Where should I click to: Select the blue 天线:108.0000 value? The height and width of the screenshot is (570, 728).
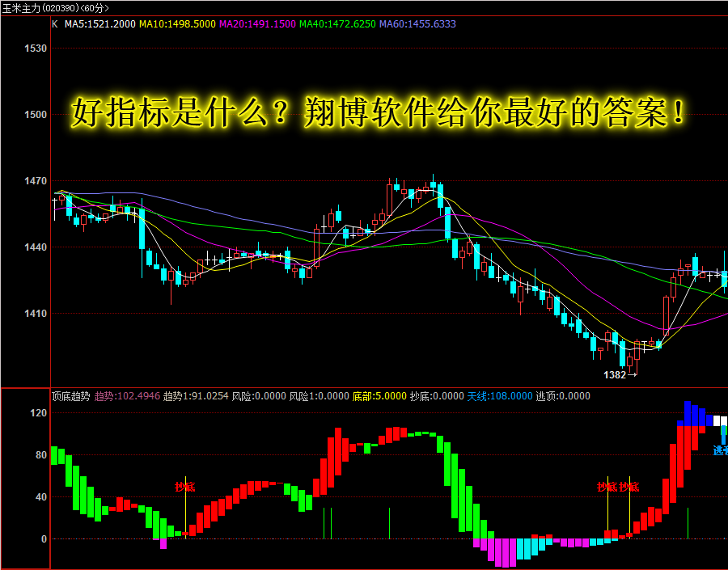(500, 396)
